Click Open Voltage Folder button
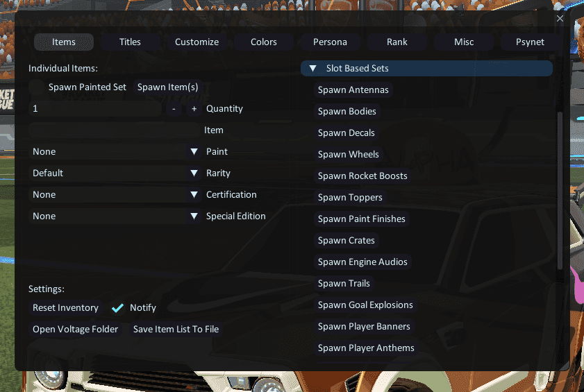Viewport: 584px width, 392px height. [75, 330]
